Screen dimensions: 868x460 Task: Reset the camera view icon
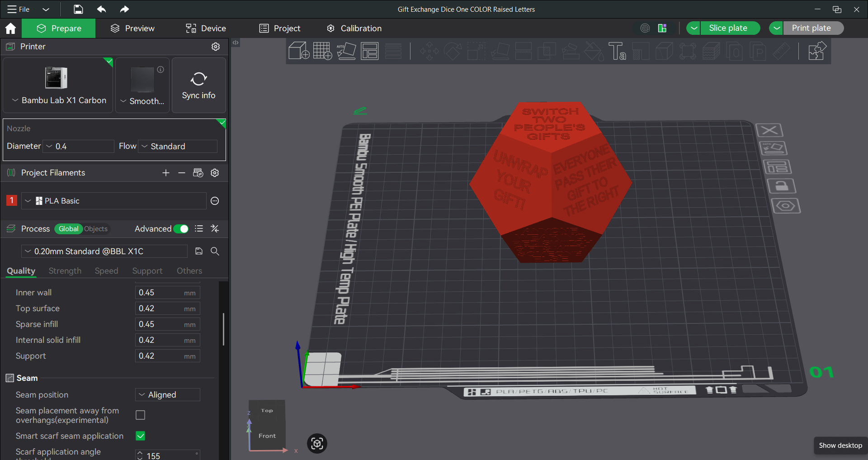point(317,443)
